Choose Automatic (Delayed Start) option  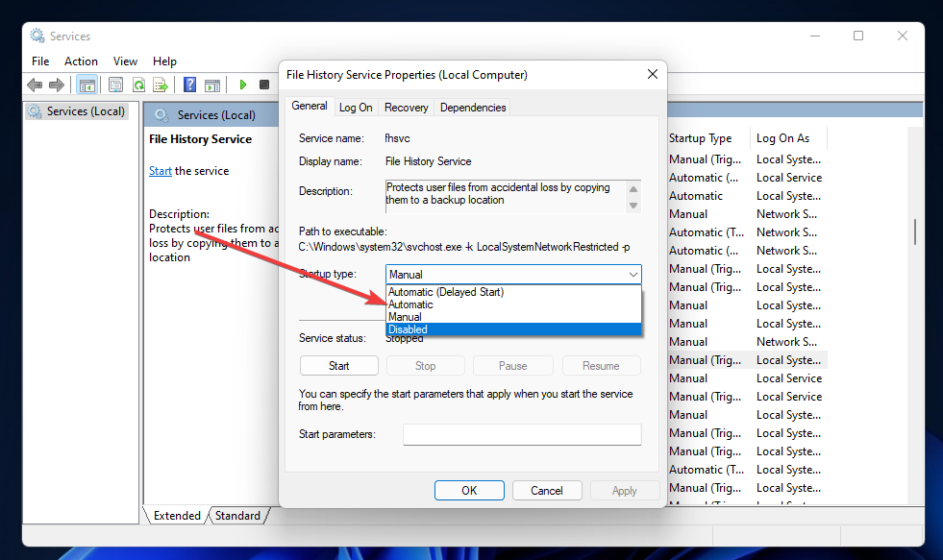513,292
